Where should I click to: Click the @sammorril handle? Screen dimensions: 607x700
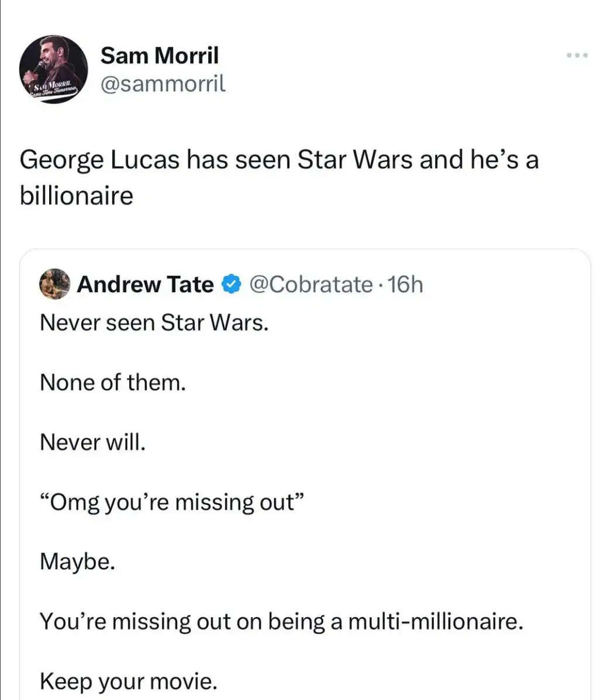click(163, 84)
